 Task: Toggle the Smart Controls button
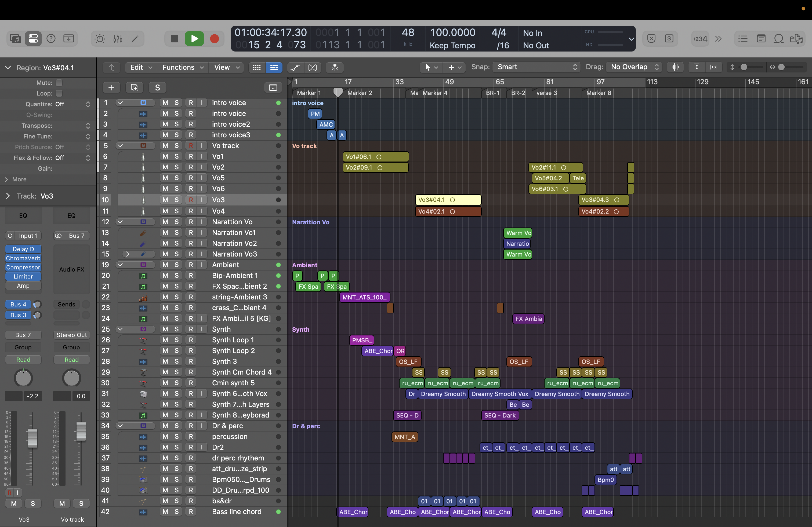[x=99, y=39]
